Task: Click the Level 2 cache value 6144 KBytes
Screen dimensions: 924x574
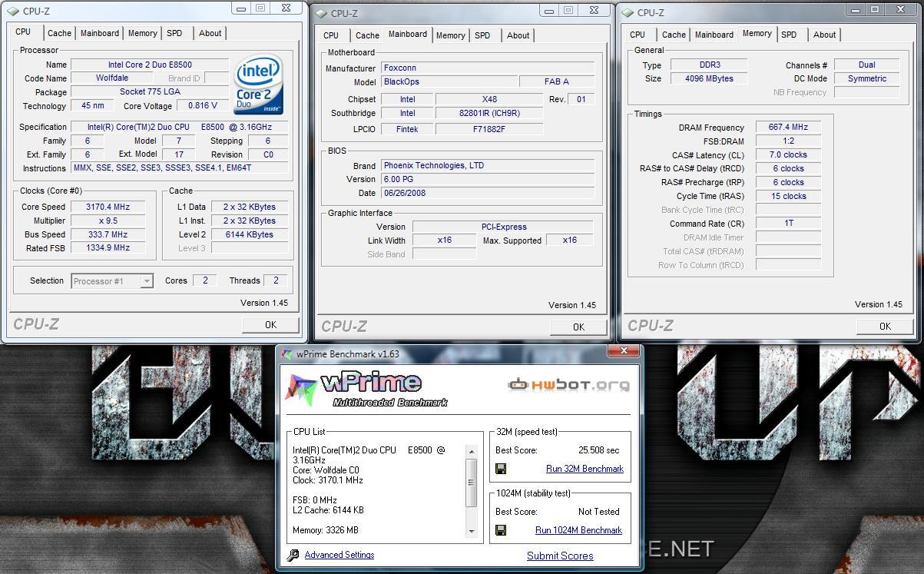Action: (x=250, y=234)
